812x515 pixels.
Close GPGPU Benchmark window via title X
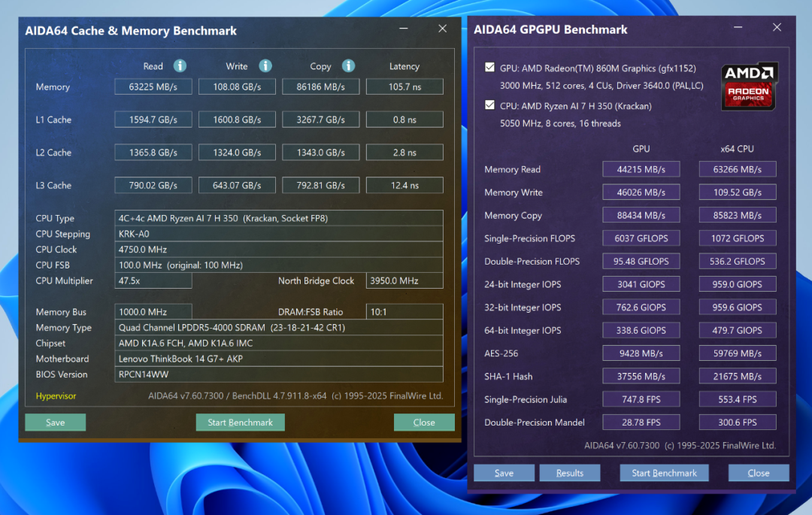777,27
